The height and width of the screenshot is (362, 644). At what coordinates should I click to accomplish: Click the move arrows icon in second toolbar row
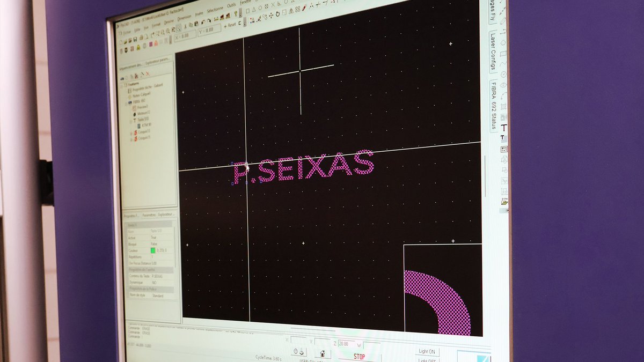(271, 16)
